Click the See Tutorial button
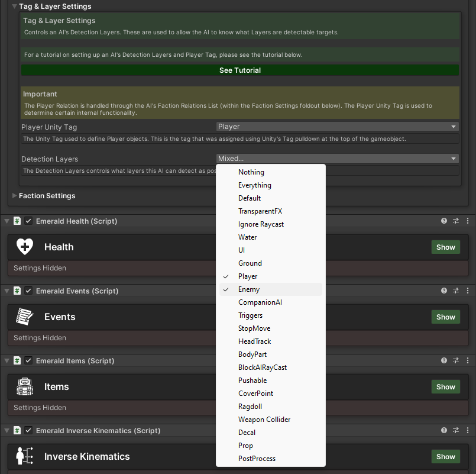This screenshot has height=474, width=476. tap(240, 70)
